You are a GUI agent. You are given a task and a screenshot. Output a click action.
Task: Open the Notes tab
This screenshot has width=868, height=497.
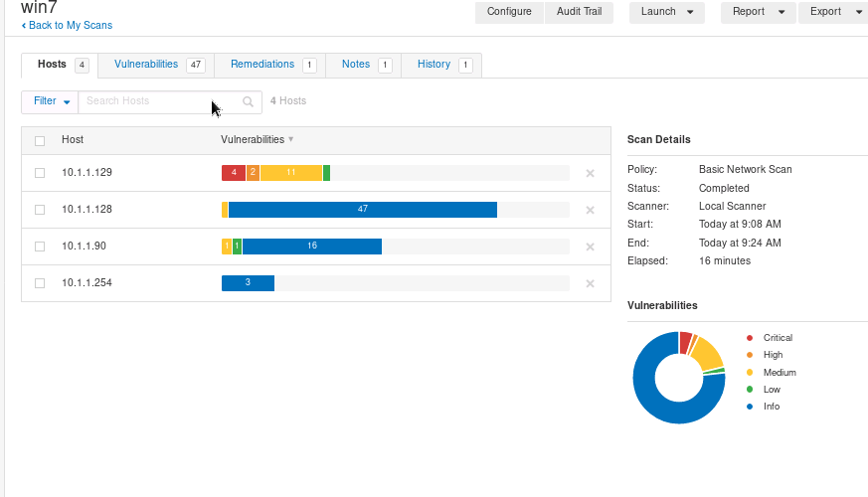364,66
